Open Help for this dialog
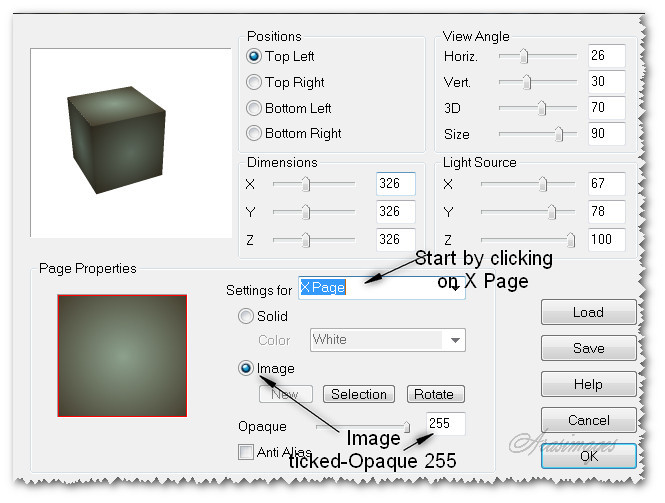665x503 pixels. coord(588,384)
